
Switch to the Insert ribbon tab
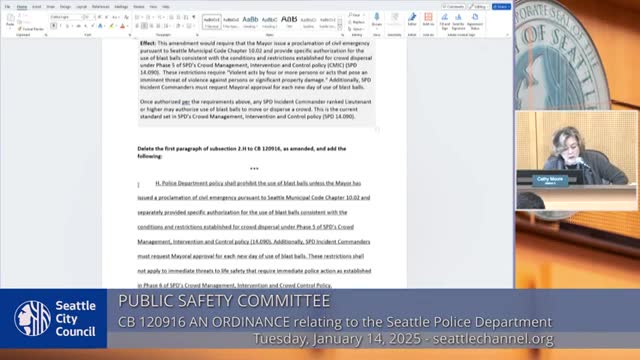(x=37, y=7)
